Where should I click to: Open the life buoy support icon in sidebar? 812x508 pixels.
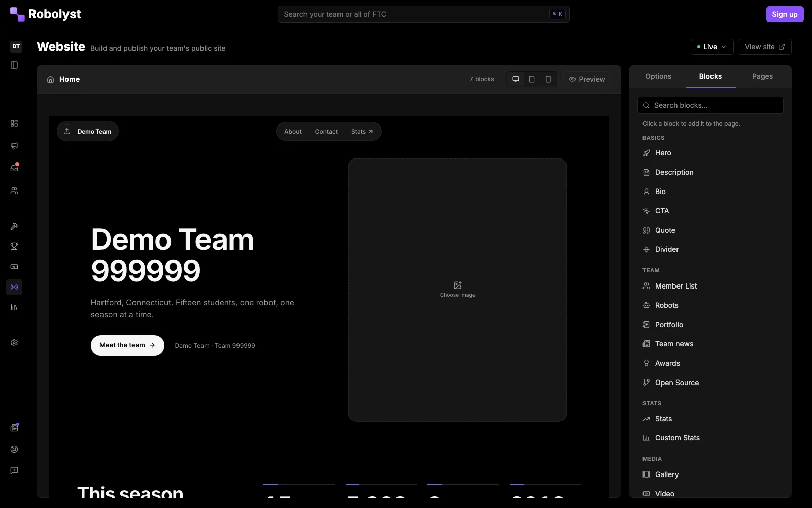[x=14, y=449]
